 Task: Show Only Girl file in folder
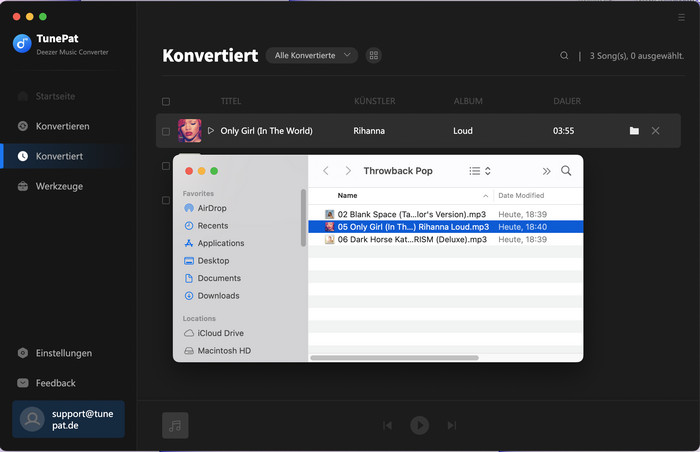tap(634, 131)
